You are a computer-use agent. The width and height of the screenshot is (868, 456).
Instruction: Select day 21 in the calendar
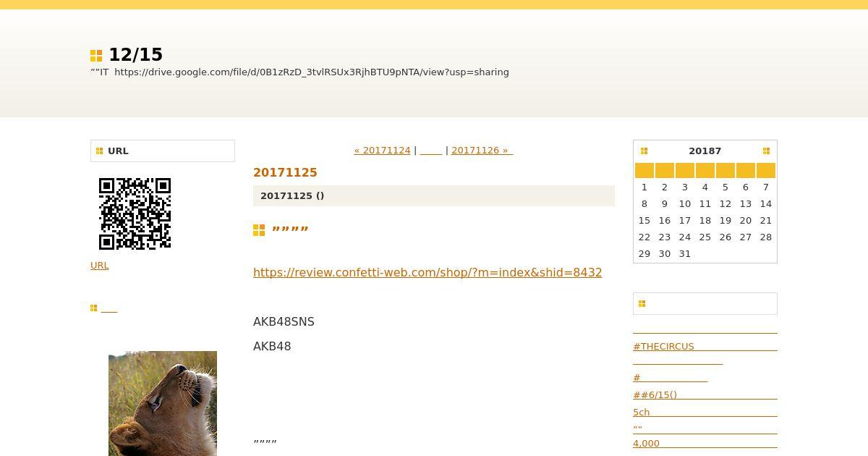click(766, 220)
